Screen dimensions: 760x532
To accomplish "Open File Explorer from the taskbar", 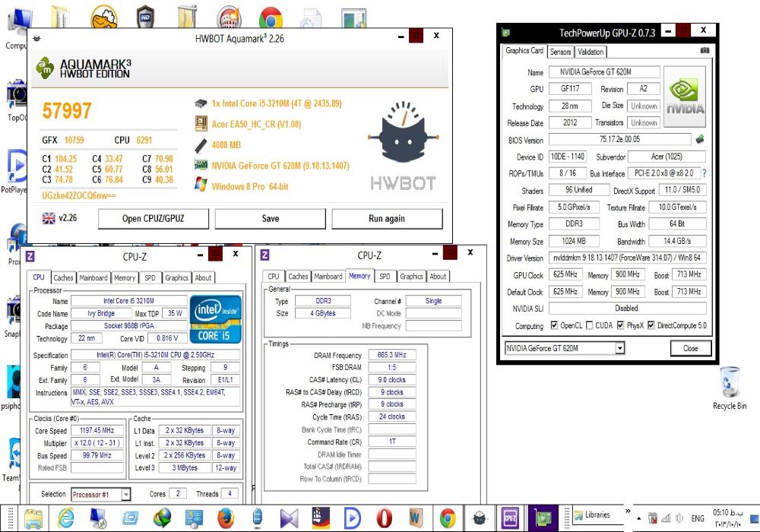I will point(33,518).
